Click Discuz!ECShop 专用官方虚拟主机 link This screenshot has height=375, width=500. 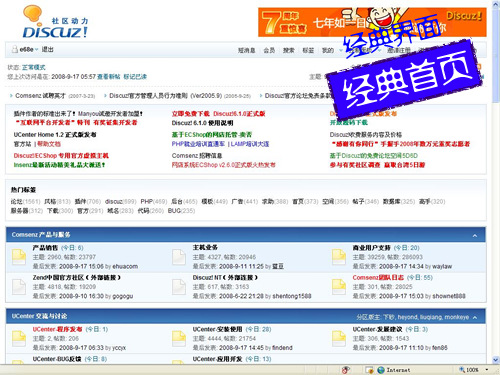pyautogui.click(x=61, y=156)
